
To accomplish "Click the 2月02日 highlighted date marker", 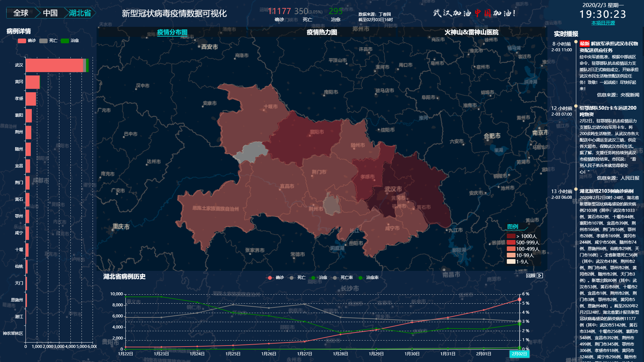I will [519, 354].
